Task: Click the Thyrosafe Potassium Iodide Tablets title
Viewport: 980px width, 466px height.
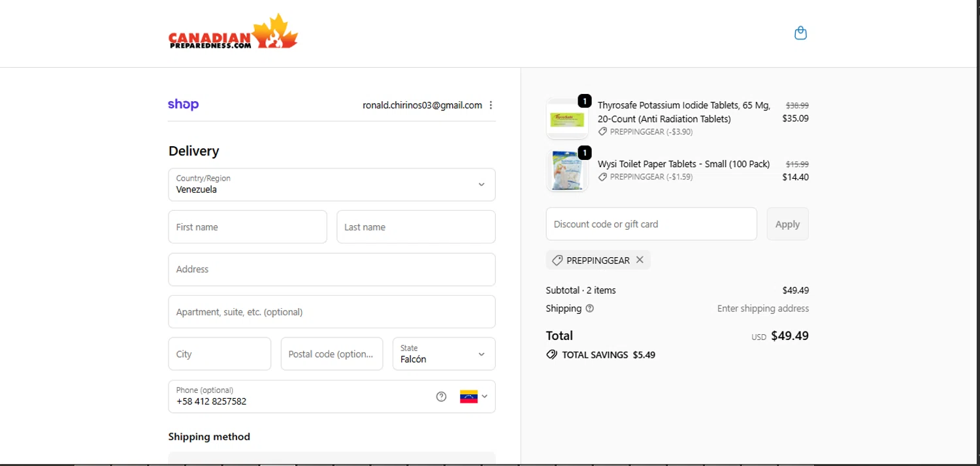Action: click(x=684, y=112)
